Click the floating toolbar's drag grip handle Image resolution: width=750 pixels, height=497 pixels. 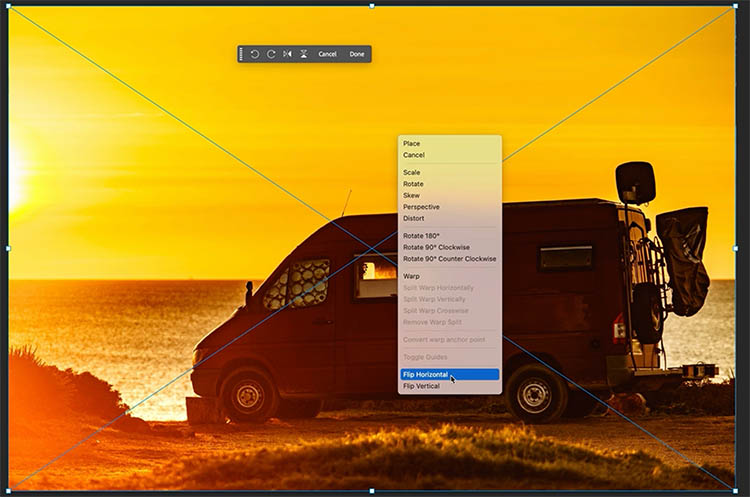242,54
